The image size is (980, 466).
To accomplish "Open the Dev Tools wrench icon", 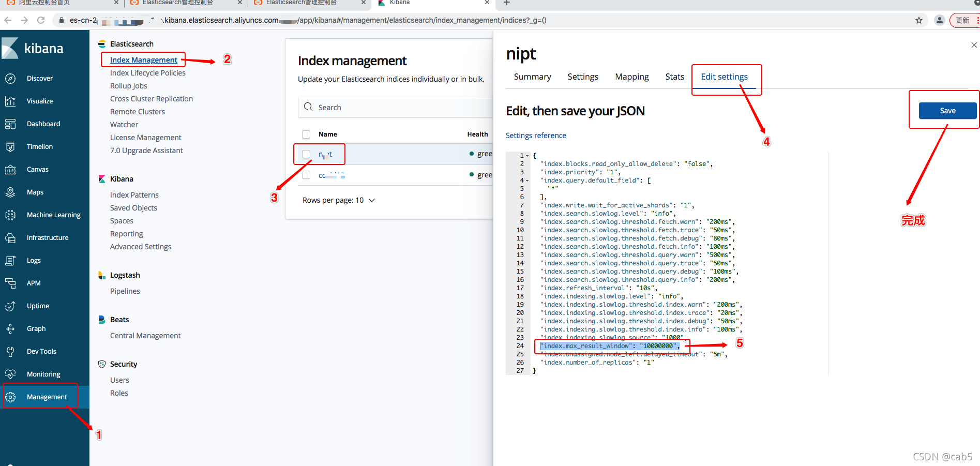I will click(x=10, y=352).
